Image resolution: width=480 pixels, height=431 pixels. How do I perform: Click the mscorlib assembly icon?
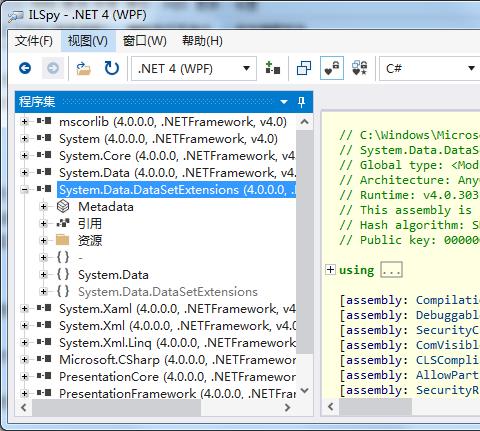coord(44,121)
